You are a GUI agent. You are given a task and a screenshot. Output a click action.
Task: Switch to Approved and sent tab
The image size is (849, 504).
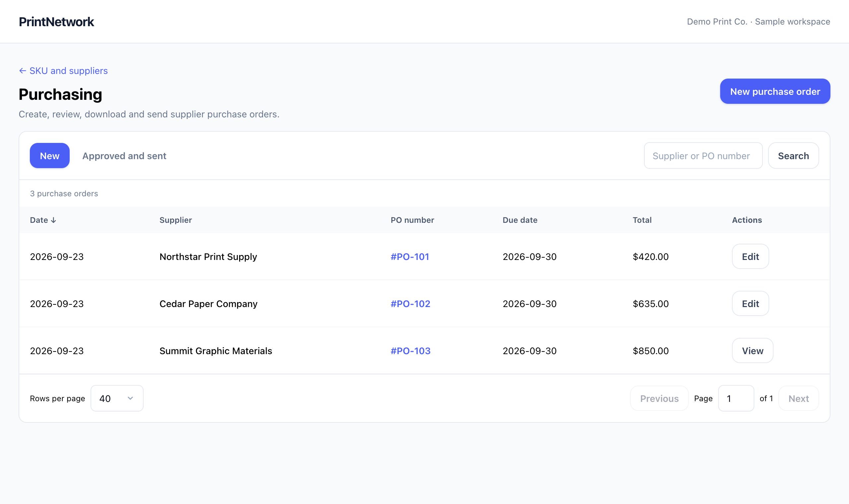(x=124, y=156)
